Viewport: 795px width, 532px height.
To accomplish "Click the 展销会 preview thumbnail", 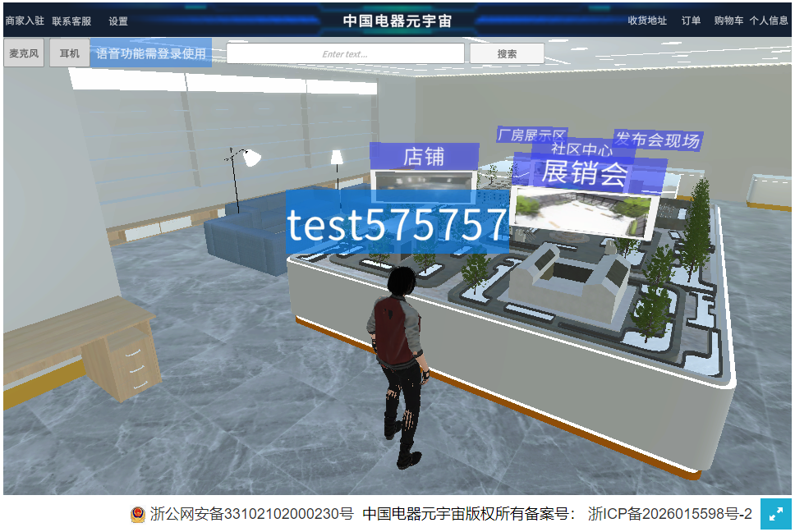I will pyautogui.click(x=584, y=213).
